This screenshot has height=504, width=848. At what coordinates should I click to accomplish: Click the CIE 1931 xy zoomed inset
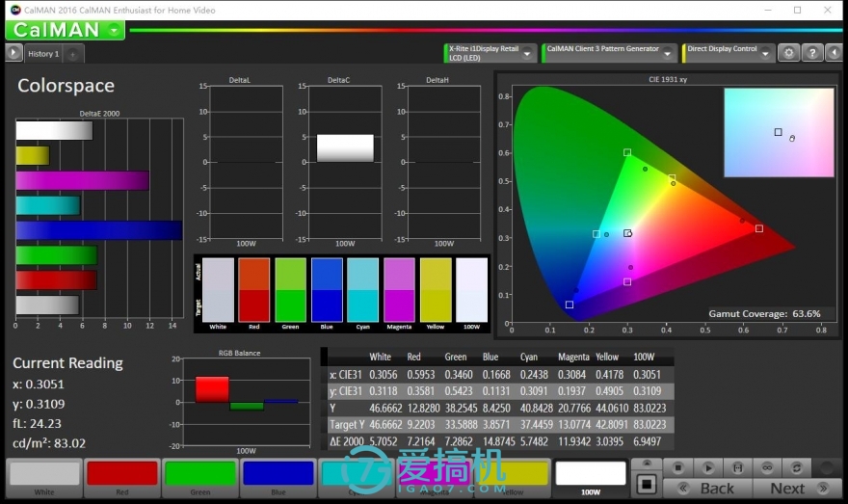(x=779, y=133)
